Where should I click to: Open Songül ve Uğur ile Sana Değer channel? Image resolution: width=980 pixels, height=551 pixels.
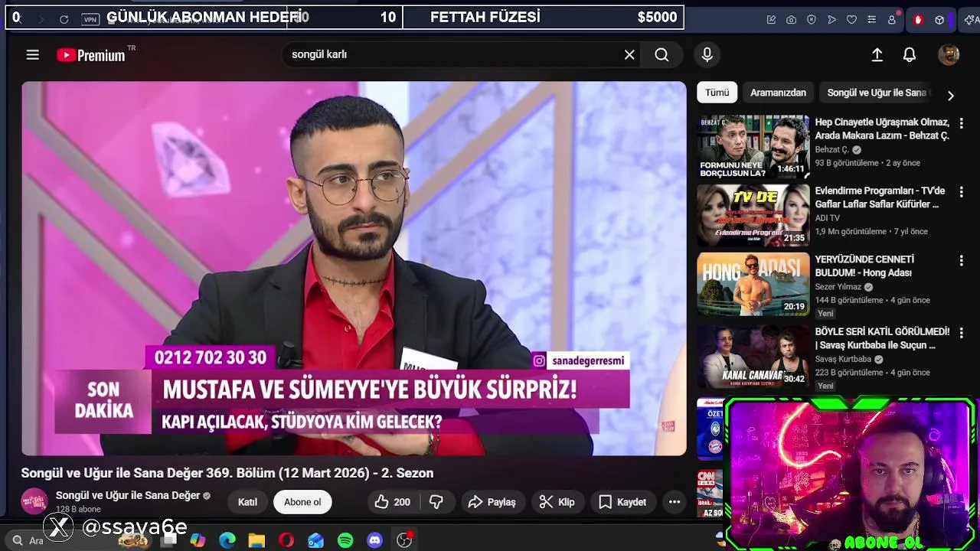[x=128, y=495]
